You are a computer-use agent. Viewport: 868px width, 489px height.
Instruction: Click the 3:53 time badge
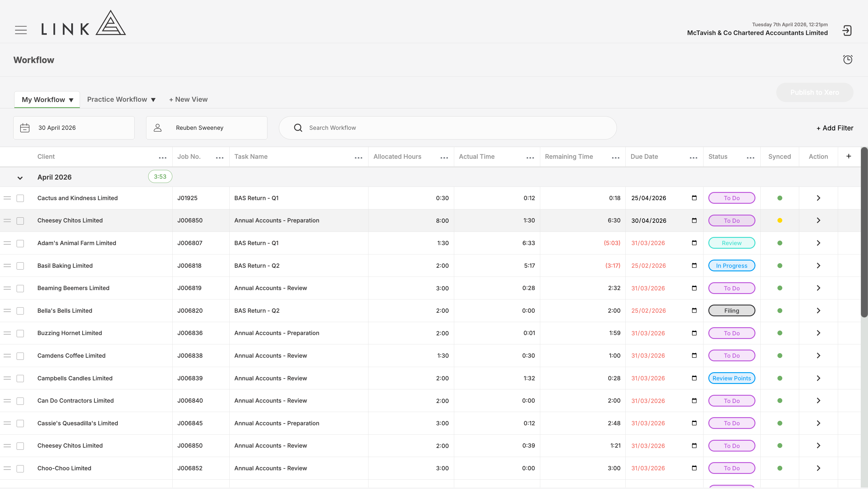point(160,177)
